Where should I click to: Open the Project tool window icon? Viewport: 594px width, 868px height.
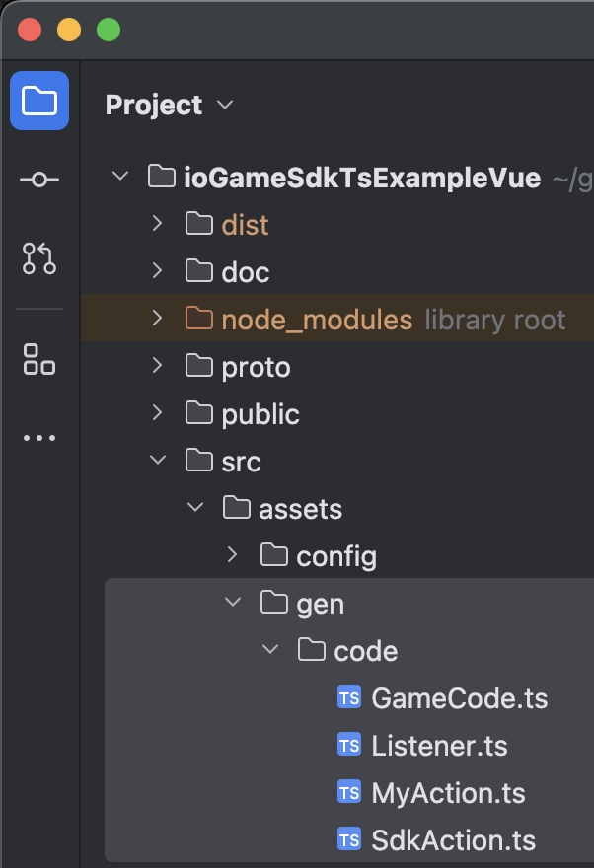(39, 100)
